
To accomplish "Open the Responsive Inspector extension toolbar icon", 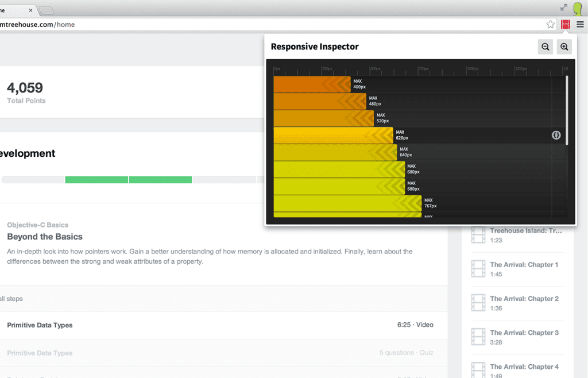I will (565, 24).
